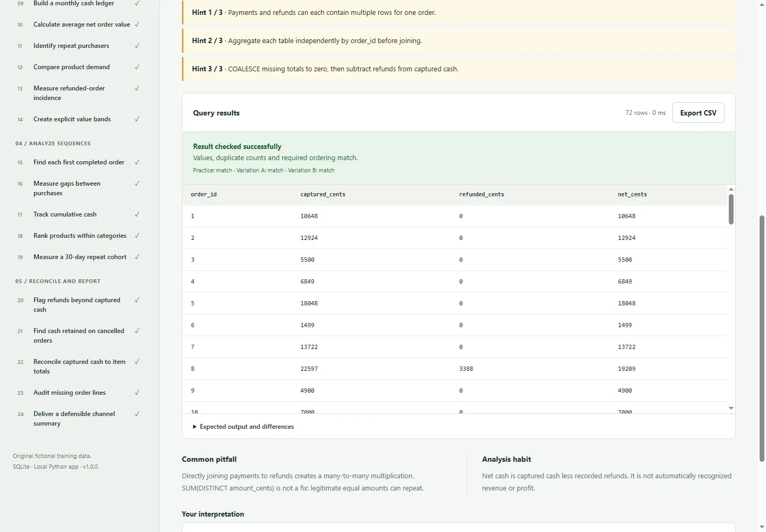Open lesson 10 Calculate average net order value

(x=79, y=24)
